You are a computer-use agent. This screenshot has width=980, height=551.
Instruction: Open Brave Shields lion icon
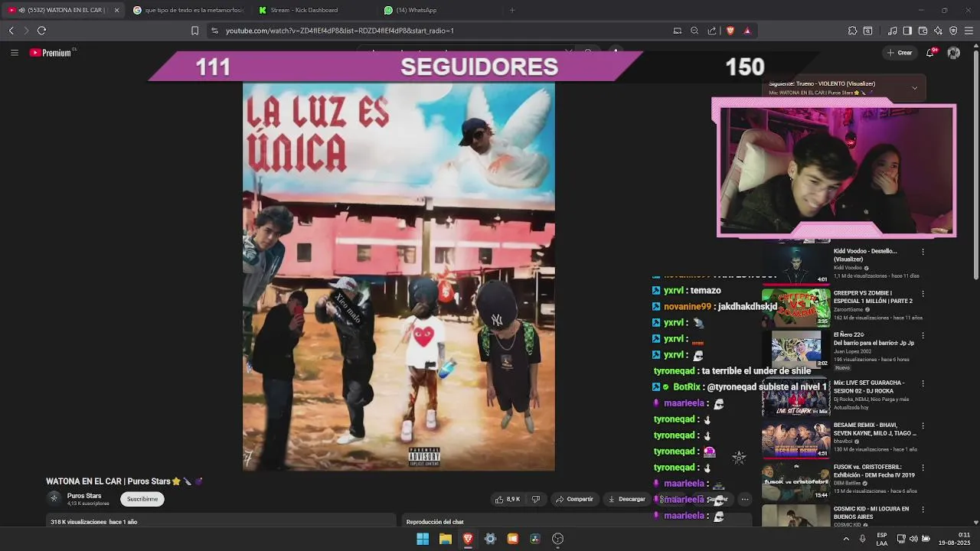730,31
